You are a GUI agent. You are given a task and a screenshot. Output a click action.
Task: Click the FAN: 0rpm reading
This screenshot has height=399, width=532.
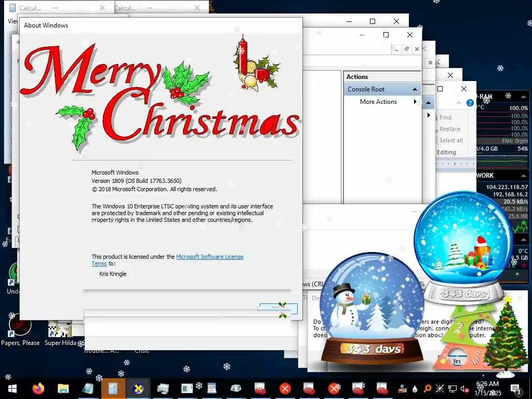click(515, 141)
